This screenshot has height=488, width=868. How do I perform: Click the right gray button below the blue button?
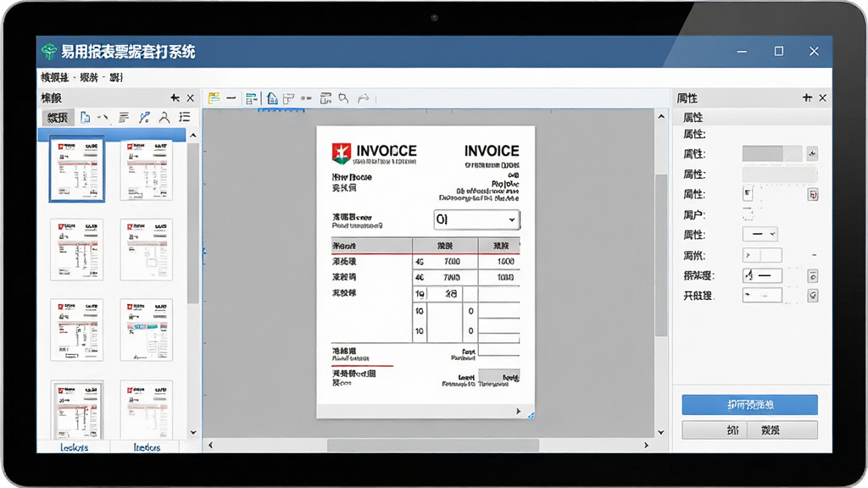point(782,430)
